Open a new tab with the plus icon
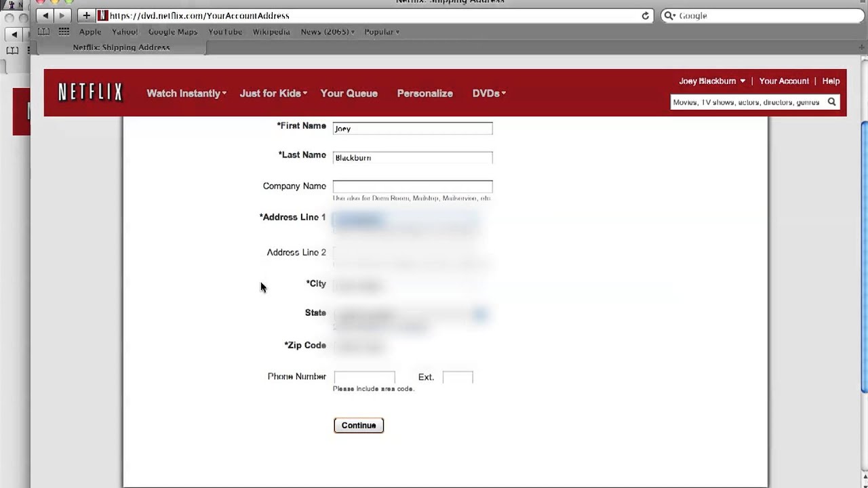Viewport: 868px width, 488px height. (85, 15)
